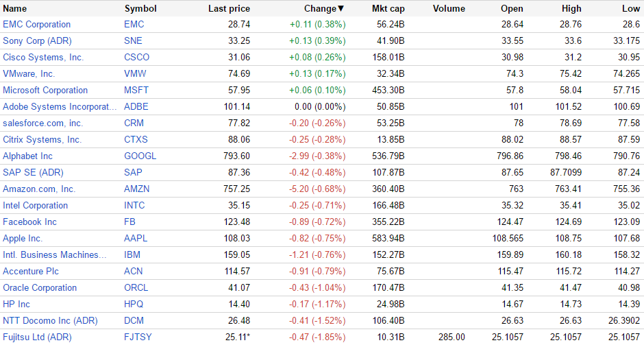Click the Mkt cap column header
The width and height of the screenshot is (644, 345).
pos(388,9)
